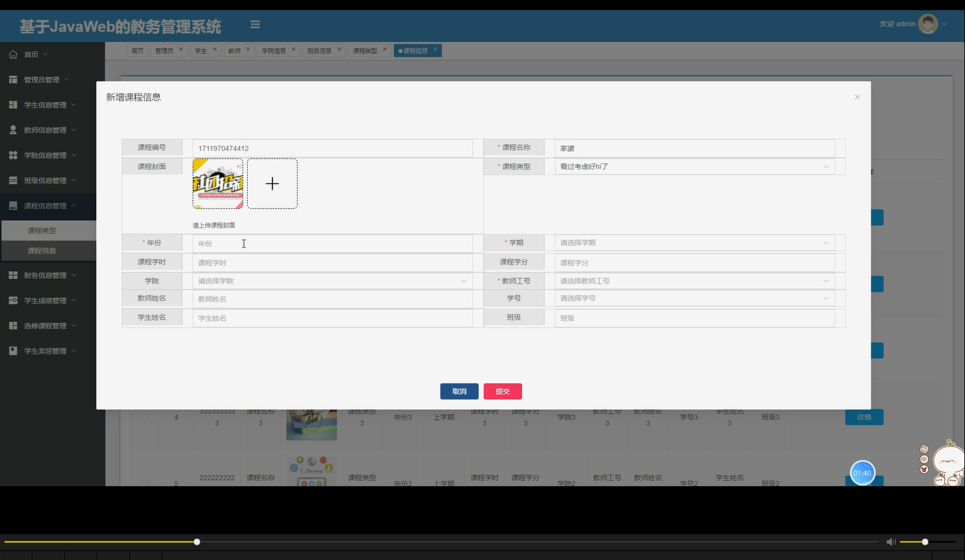Focus the 教师姓名 input field
The height and width of the screenshot is (560, 965).
pos(332,299)
